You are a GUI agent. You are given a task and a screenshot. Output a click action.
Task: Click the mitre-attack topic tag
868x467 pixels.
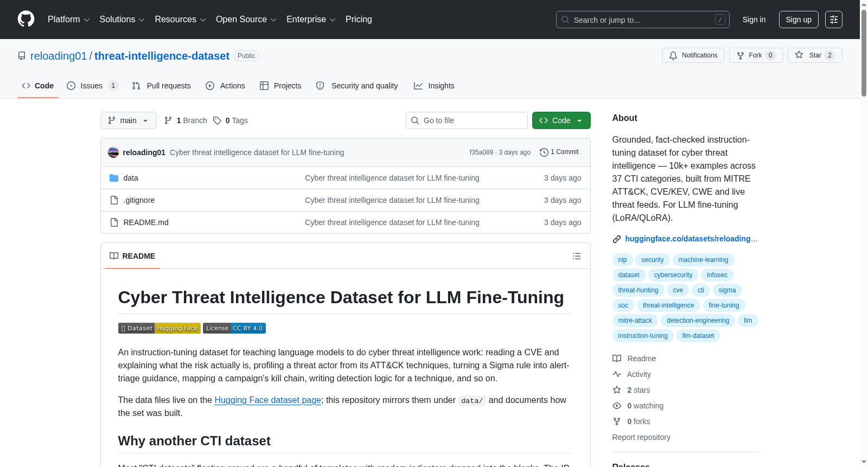click(635, 321)
